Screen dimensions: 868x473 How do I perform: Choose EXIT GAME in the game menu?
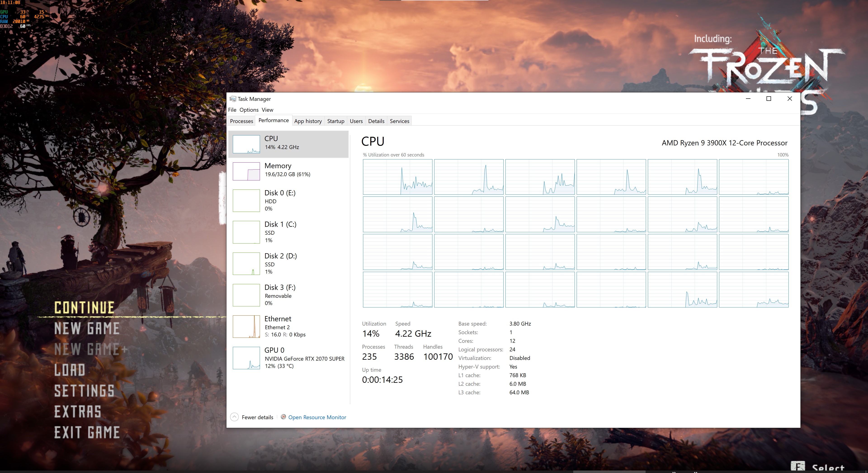(87, 433)
